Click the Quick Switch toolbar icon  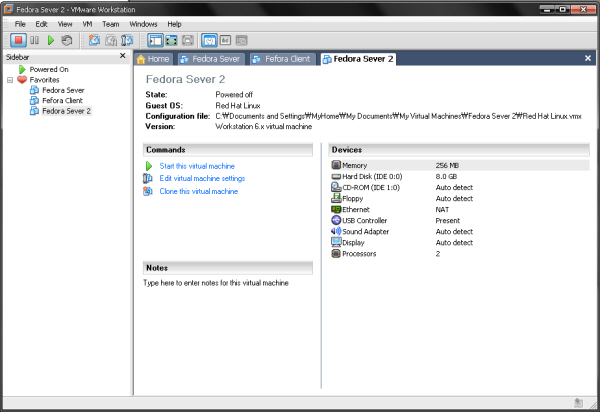(x=188, y=40)
